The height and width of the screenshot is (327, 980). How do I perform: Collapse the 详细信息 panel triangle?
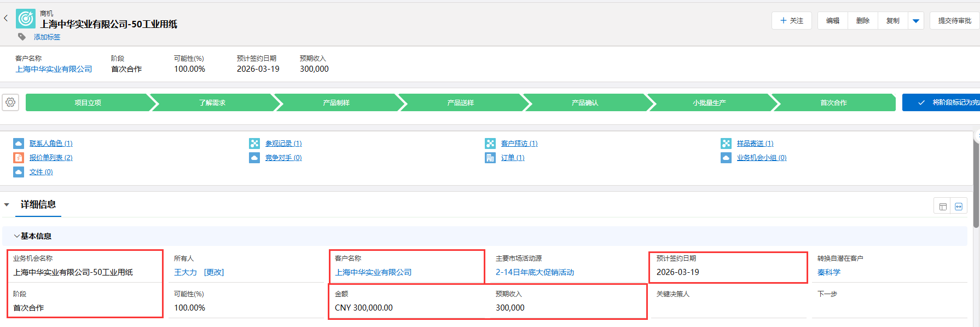[x=7, y=205]
